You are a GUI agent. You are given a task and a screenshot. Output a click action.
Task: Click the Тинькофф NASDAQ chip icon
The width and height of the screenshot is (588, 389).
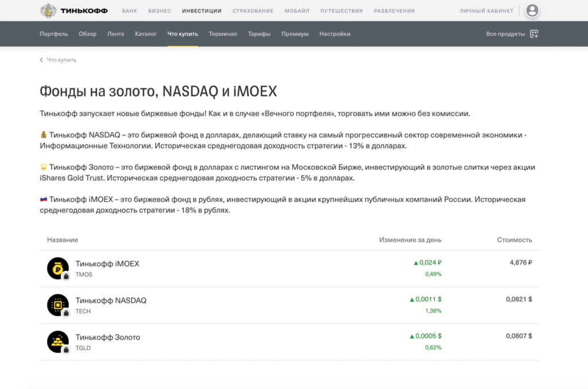pyautogui.click(x=58, y=305)
